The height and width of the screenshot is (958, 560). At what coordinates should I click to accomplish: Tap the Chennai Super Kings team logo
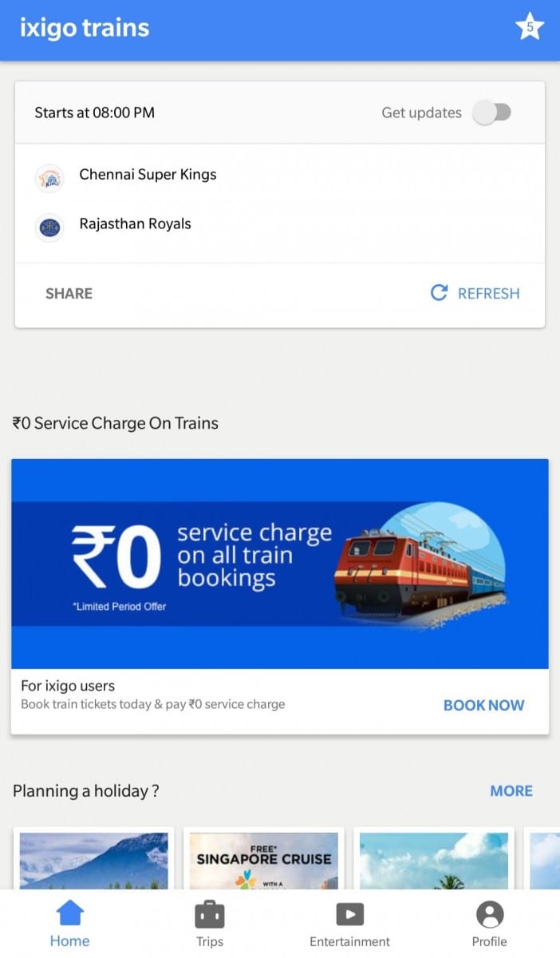click(49, 178)
